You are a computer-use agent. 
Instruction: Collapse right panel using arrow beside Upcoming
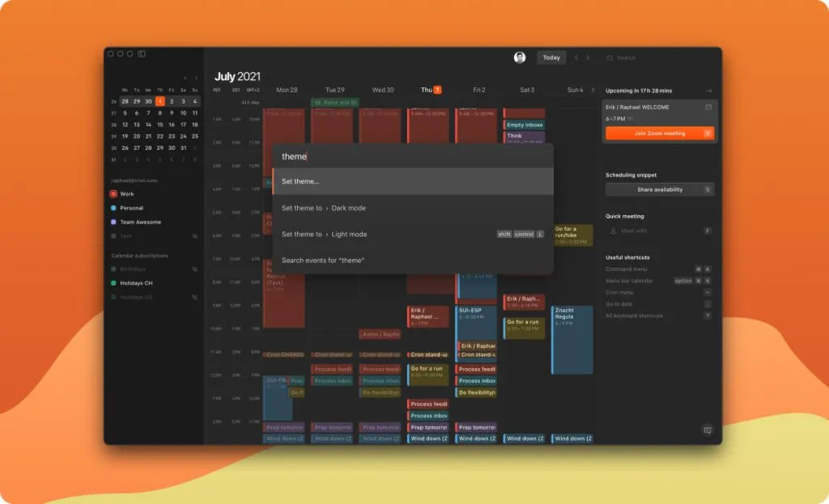tap(708, 91)
